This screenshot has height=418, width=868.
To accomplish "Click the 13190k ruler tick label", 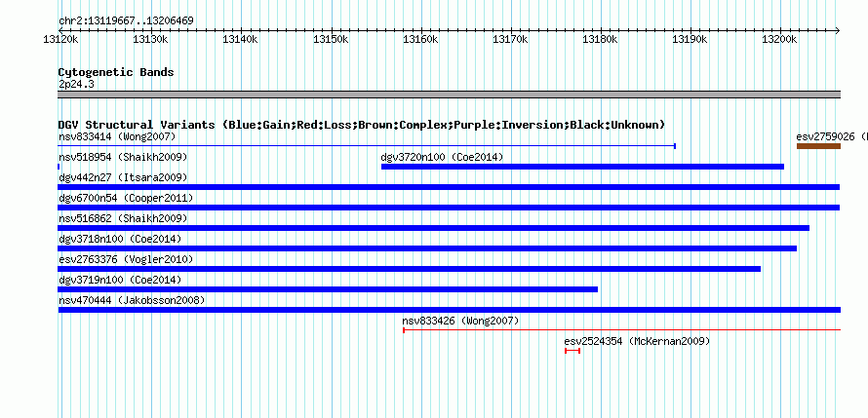I will [690, 39].
